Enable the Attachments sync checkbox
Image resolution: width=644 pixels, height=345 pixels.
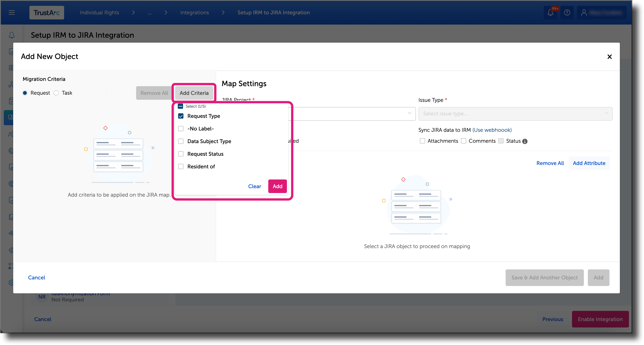(422, 141)
